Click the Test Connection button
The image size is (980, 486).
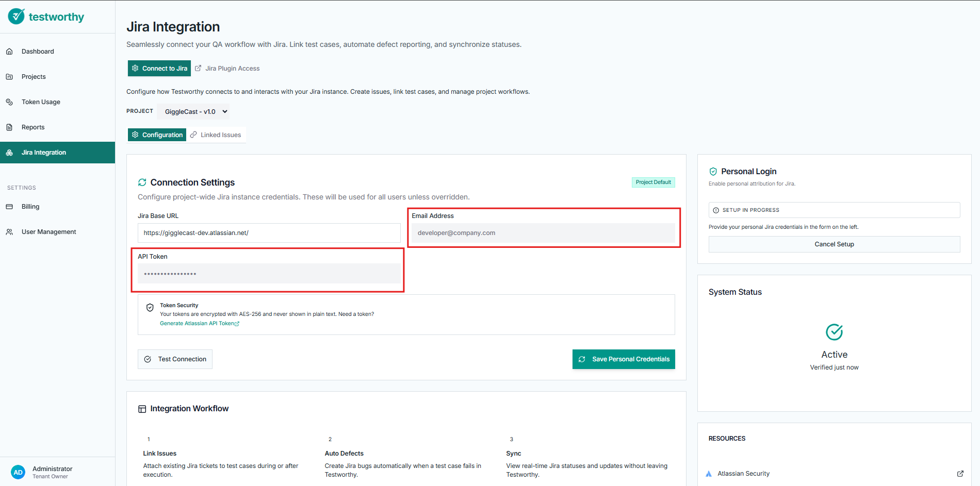(x=175, y=359)
